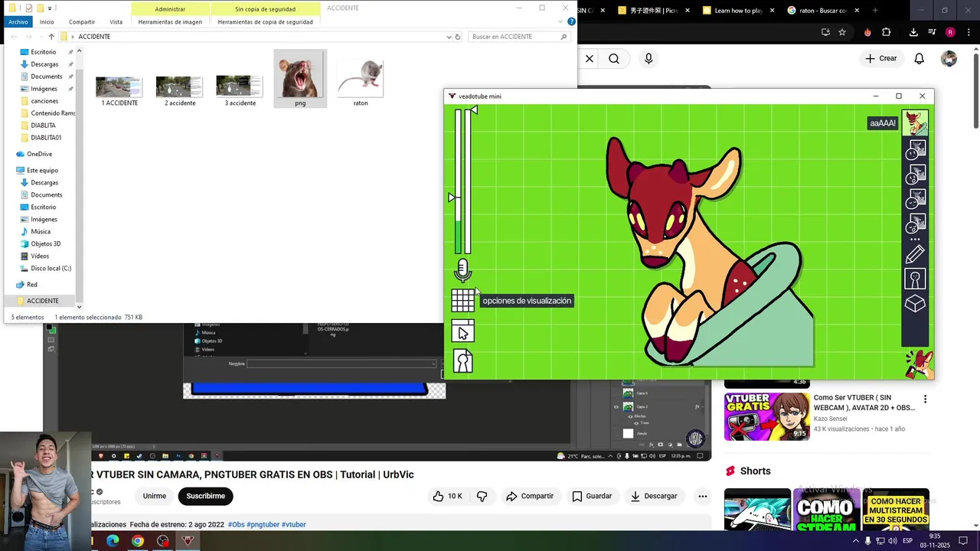The width and height of the screenshot is (980, 551).
Task: Like the video with 10 K button
Action: [447, 496]
